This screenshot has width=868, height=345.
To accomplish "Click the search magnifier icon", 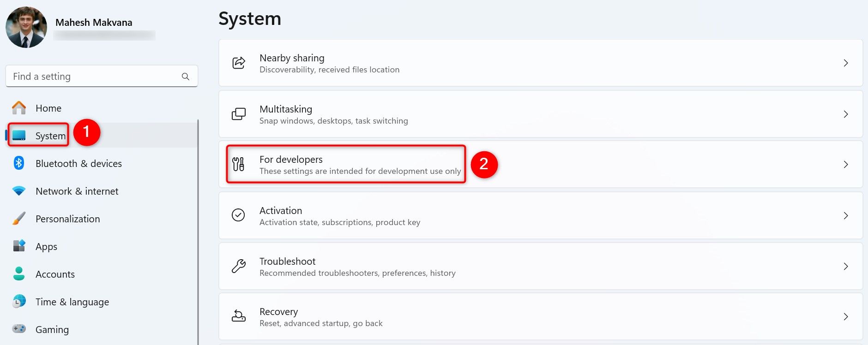I will coord(186,77).
